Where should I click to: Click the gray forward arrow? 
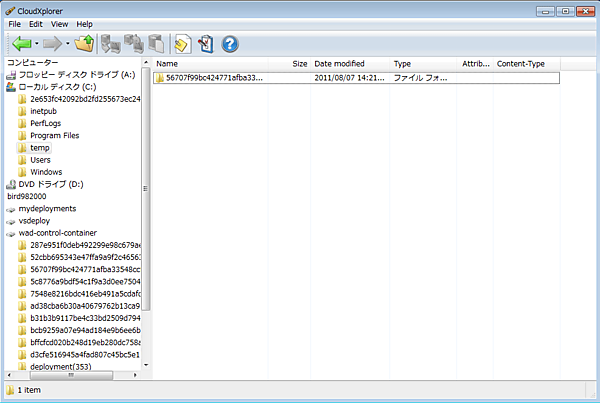tap(52, 44)
